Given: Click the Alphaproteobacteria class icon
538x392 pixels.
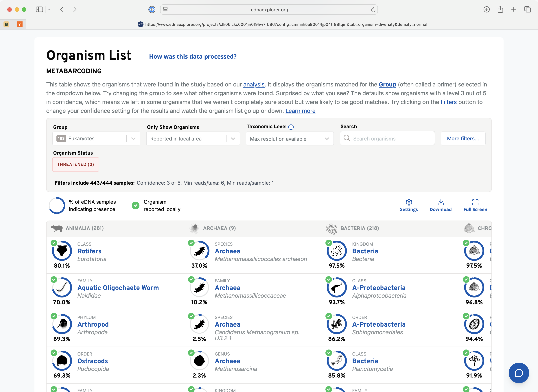Looking at the screenshot, I should (x=337, y=287).
